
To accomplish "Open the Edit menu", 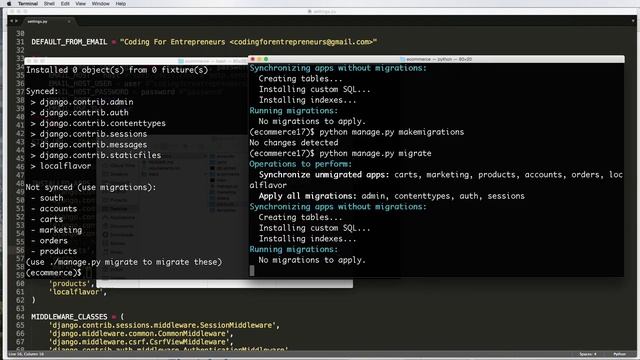I will click(65, 4).
